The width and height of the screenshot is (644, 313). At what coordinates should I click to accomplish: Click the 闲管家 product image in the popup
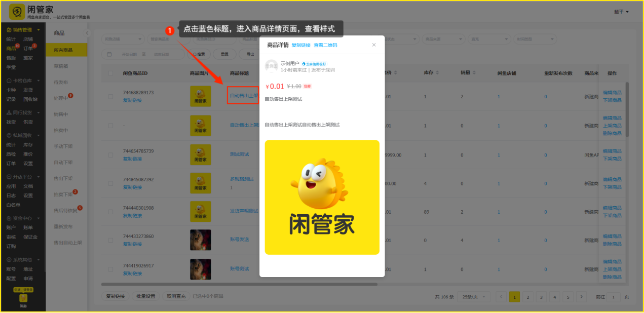(x=322, y=197)
